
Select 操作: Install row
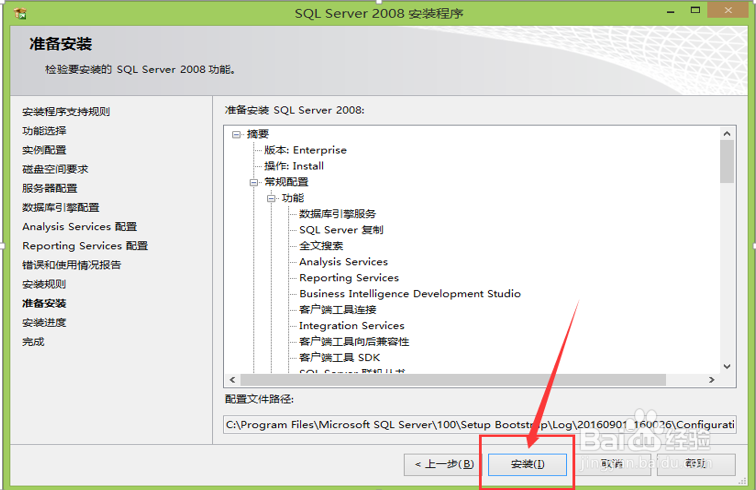pos(294,166)
